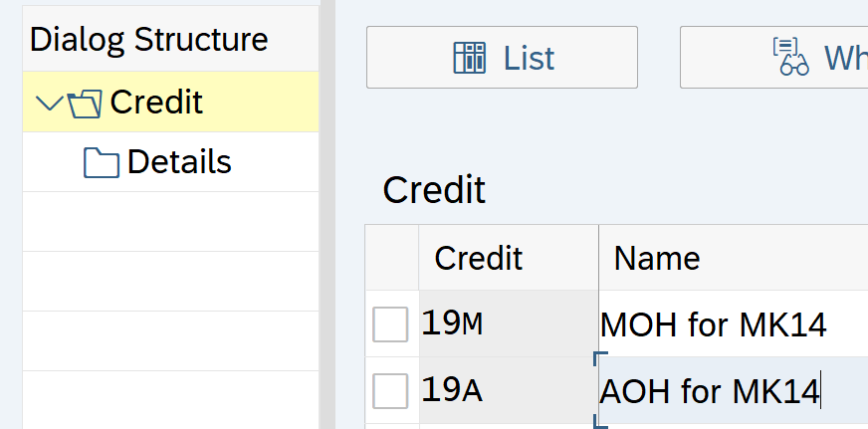Screen dimensions: 868x429
Task: Click the select-all corner cell of the Credit table
Action: [x=391, y=259]
